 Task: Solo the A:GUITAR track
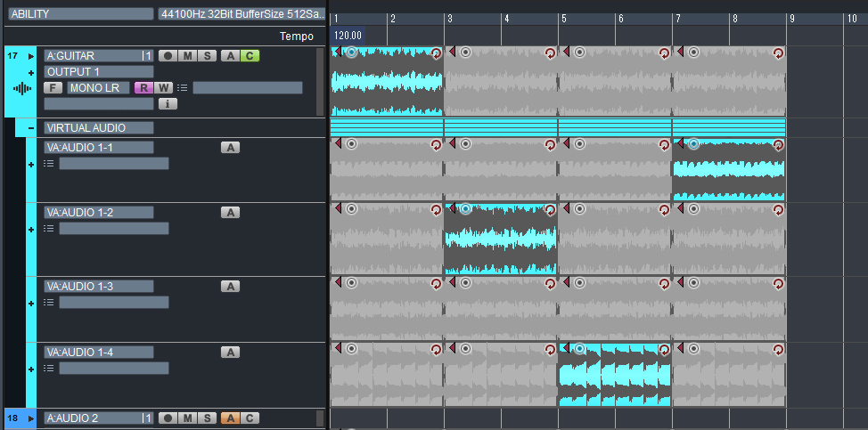click(x=207, y=56)
